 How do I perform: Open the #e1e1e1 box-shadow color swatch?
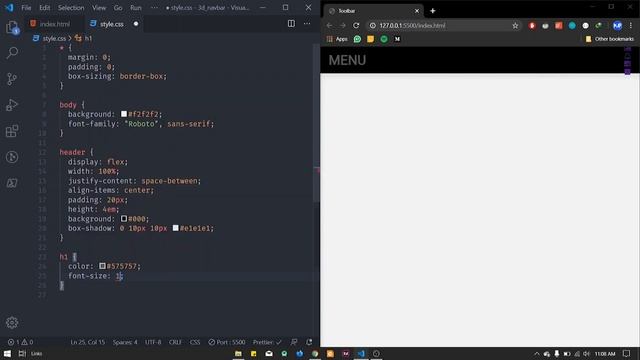(176, 228)
